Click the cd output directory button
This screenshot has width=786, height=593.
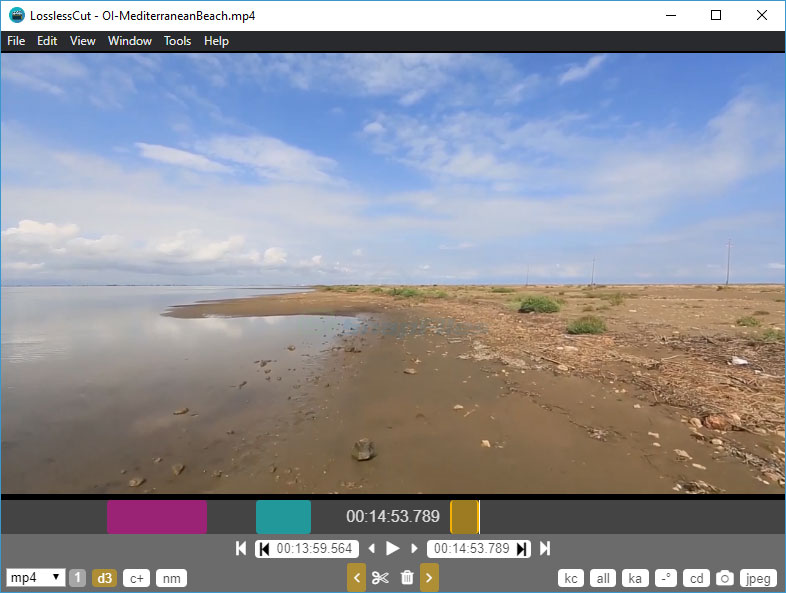pyautogui.click(x=697, y=578)
